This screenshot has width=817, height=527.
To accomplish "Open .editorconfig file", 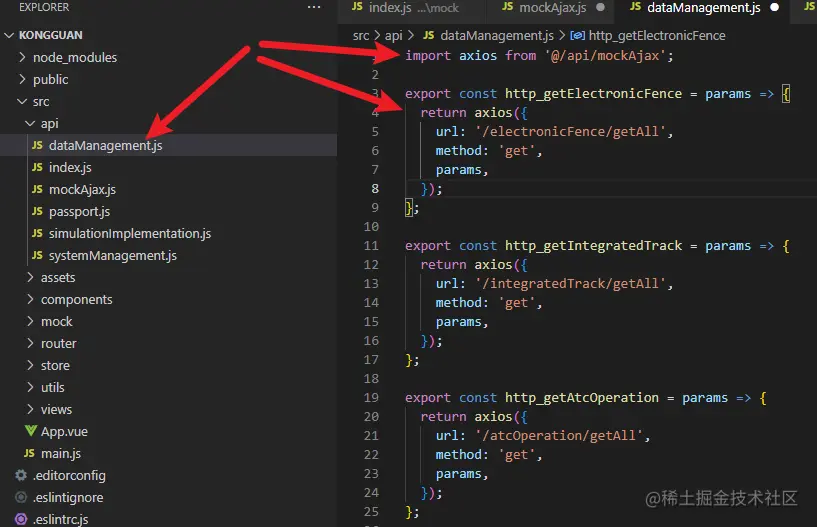I will [69, 475].
